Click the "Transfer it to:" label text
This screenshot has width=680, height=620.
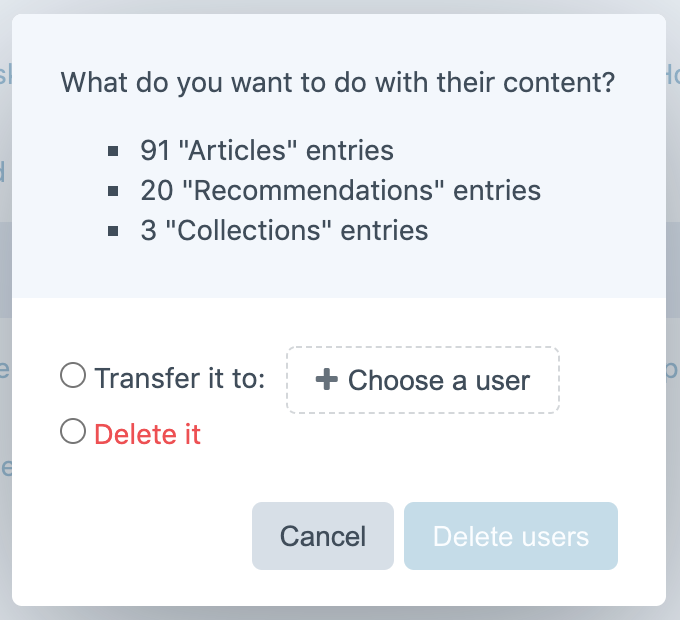pos(180,379)
